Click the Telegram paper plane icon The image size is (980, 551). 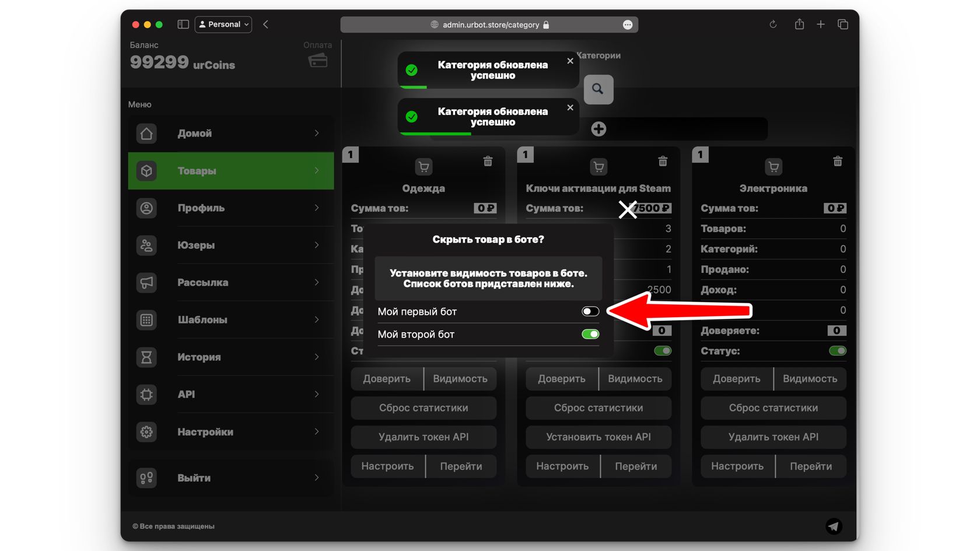(834, 526)
